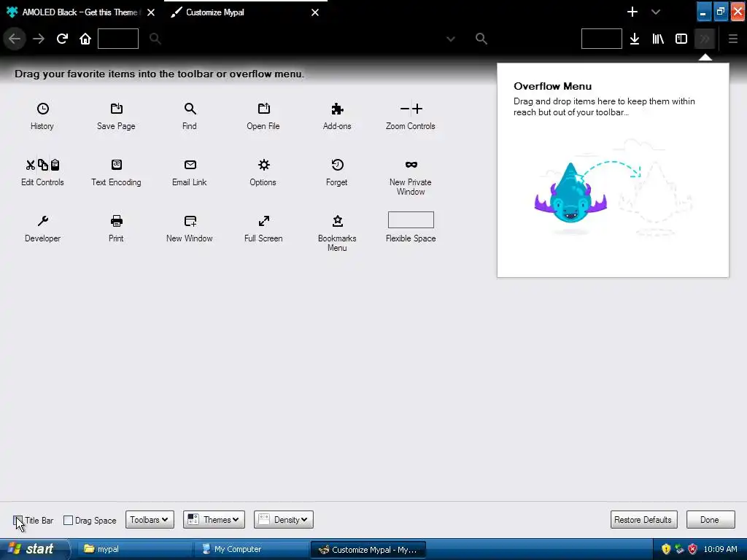
Task: Switch to My Computer in the taskbar
Action: (252, 549)
